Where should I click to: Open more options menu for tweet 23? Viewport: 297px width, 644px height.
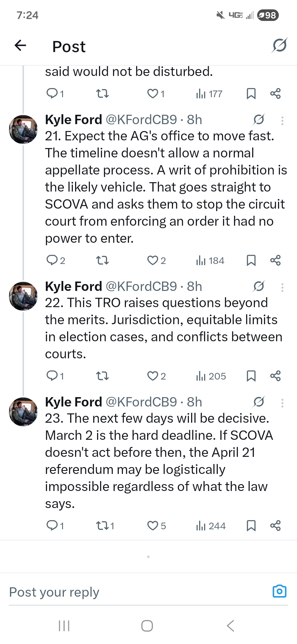282,403
